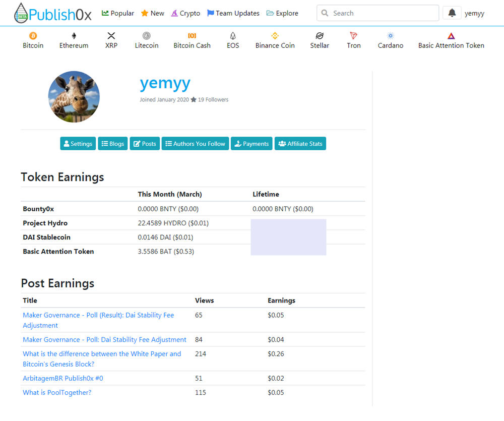The height and width of the screenshot is (421, 504).
Task: Open ArbitagemBR Publish0x #0 post
Action: click(x=63, y=378)
